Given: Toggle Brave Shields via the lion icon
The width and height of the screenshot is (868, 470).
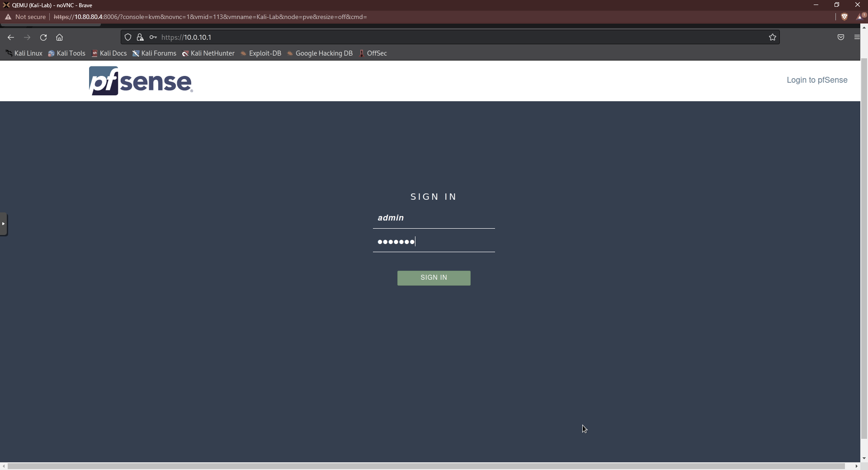Looking at the screenshot, I should (844, 17).
